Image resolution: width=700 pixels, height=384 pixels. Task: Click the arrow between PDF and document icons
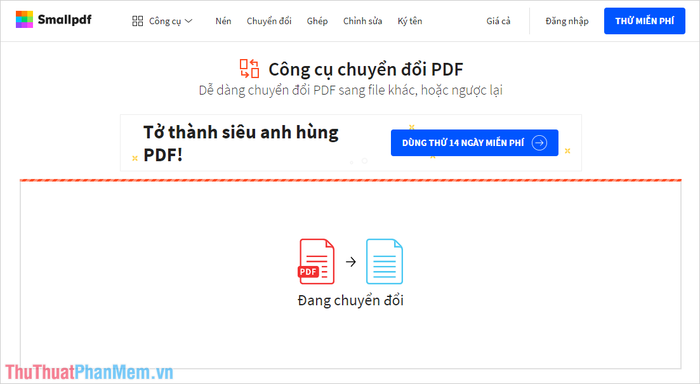351,262
